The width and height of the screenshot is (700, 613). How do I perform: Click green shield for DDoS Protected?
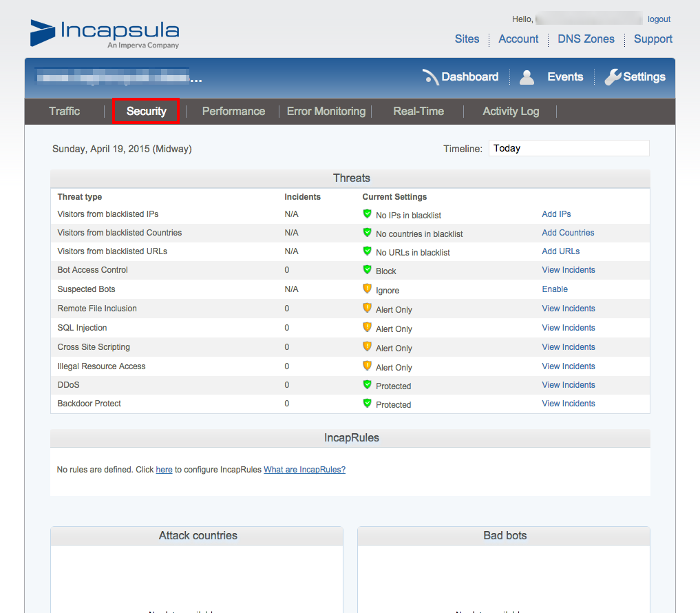click(x=367, y=385)
